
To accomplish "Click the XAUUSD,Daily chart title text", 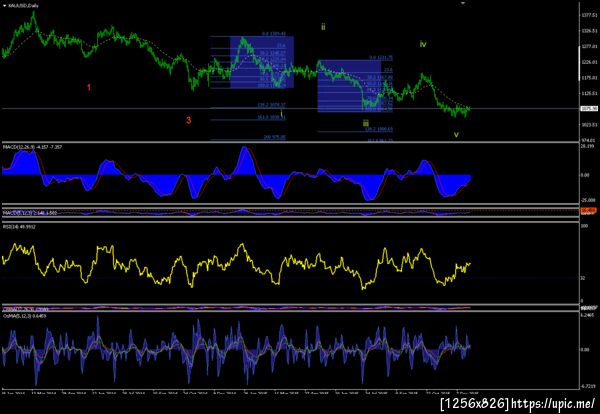I will [23, 6].
